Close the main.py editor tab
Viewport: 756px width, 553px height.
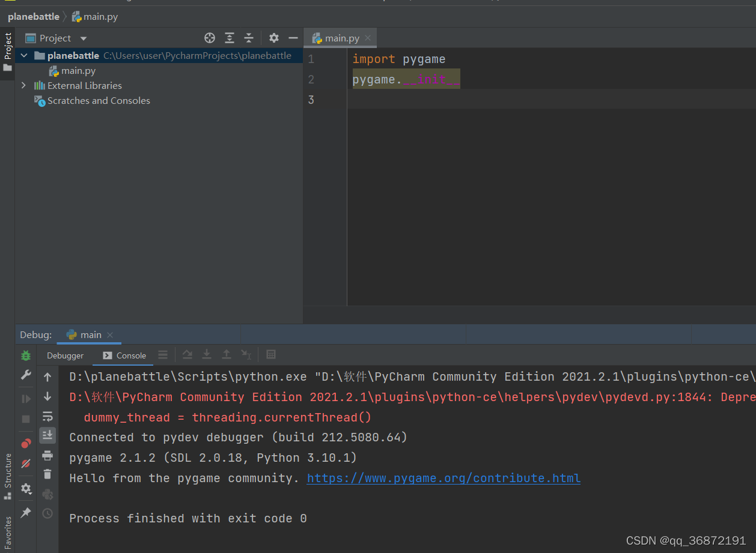[x=368, y=38]
